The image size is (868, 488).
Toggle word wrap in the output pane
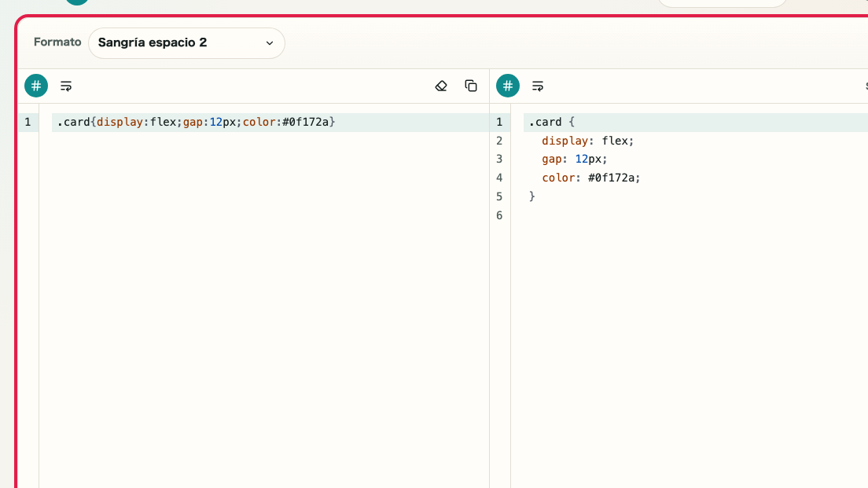click(x=538, y=86)
